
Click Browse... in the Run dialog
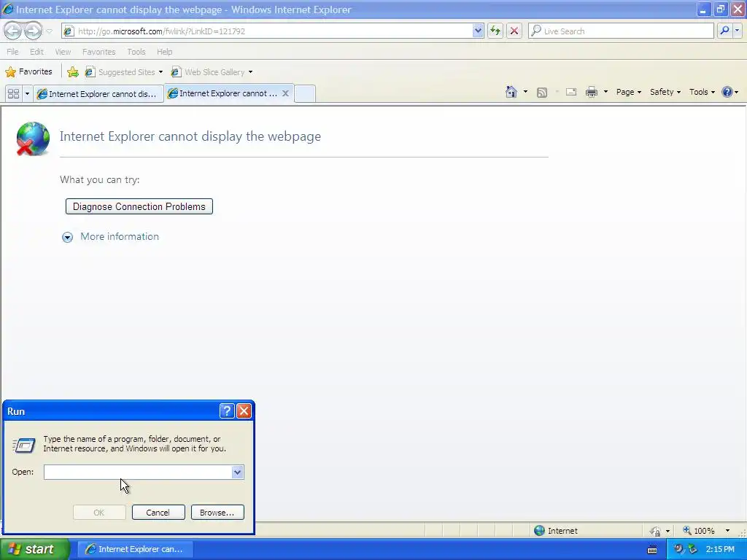click(x=217, y=513)
